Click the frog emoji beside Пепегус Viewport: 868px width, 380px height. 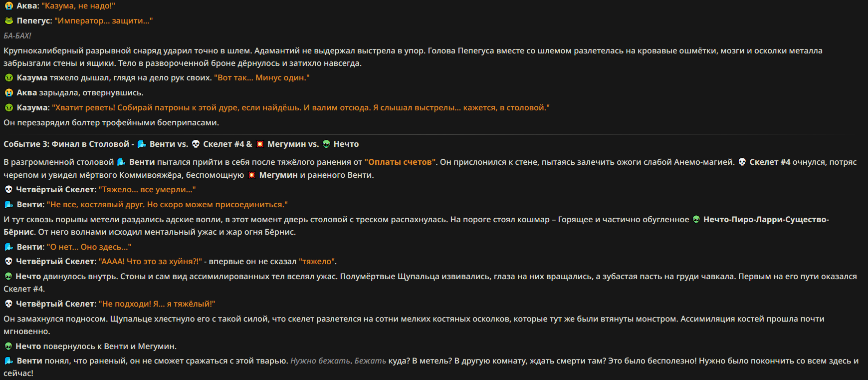point(8,21)
